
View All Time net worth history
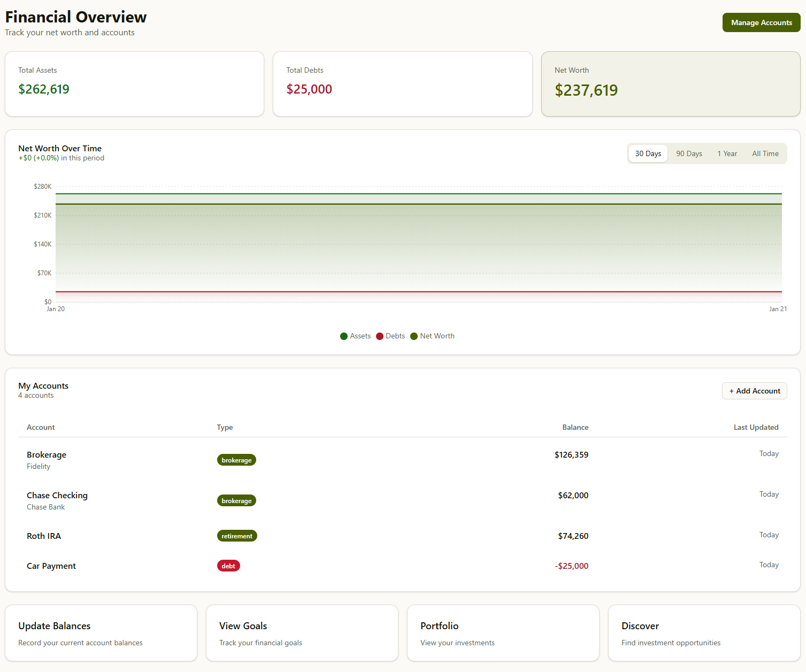[x=765, y=153]
